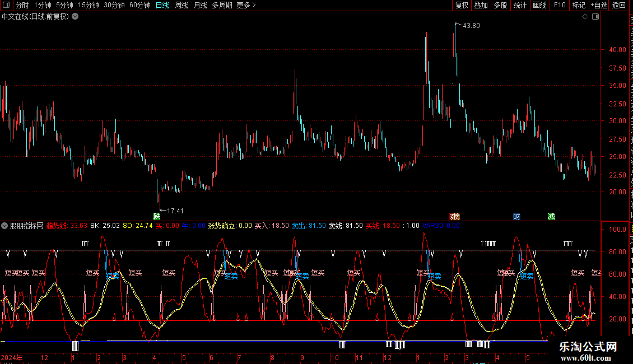Click the 趋势线: 33.63 value
This screenshot has width=633, height=364.
(67, 226)
